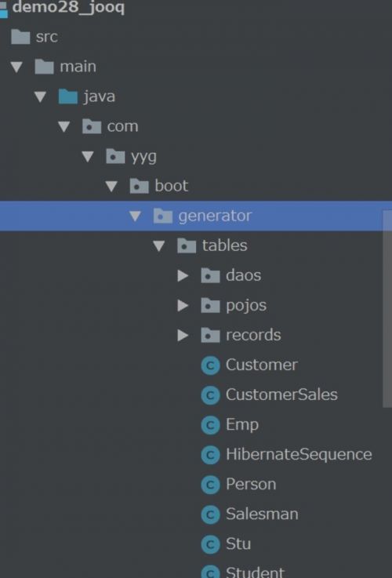This screenshot has width=392, height=578.
Task: Click the Salesman class icon
Action: [210, 514]
